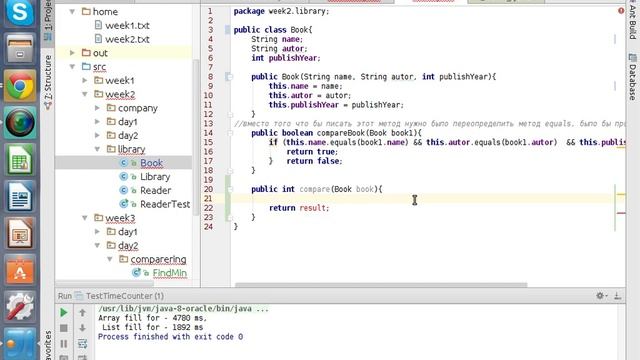Image resolution: width=640 pixels, height=360 pixels.
Task: Collapse the src folder
Action: tap(72, 67)
